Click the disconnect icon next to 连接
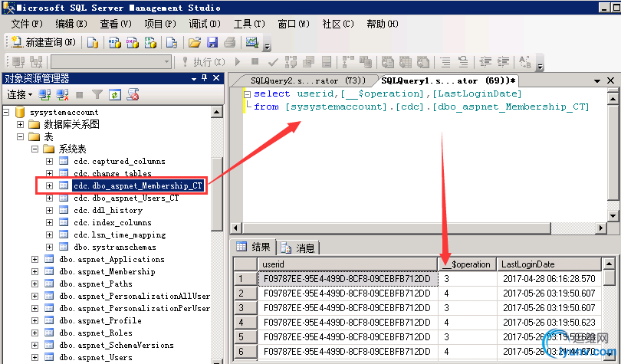Screen dimensions: 621x364 (62, 95)
